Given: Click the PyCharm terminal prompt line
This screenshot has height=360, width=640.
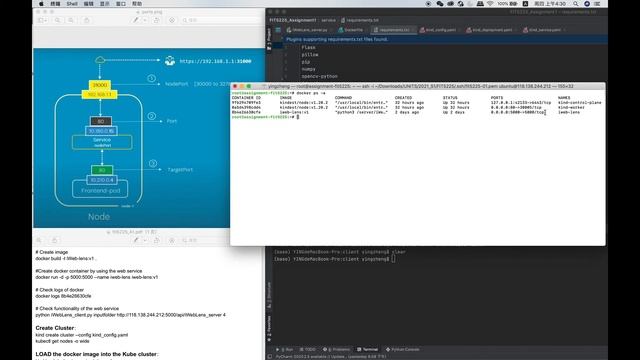Looking at the screenshot, I should click(335, 259).
